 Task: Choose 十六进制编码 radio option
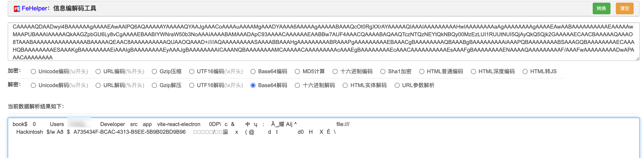click(335, 71)
